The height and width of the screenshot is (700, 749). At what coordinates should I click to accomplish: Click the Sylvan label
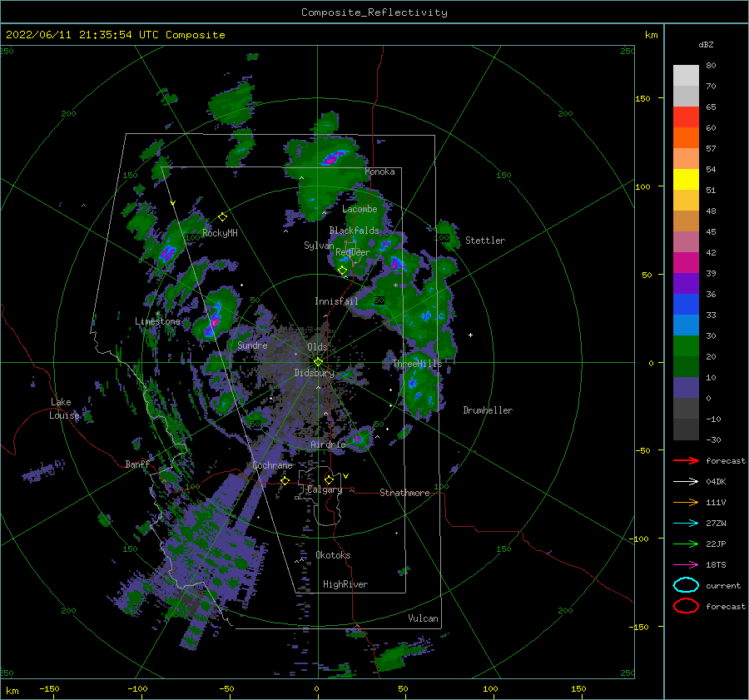pos(319,246)
